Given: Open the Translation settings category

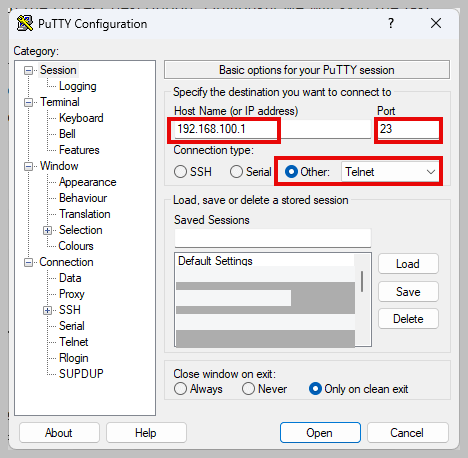Looking at the screenshot, I should click(x=85, y=214).
